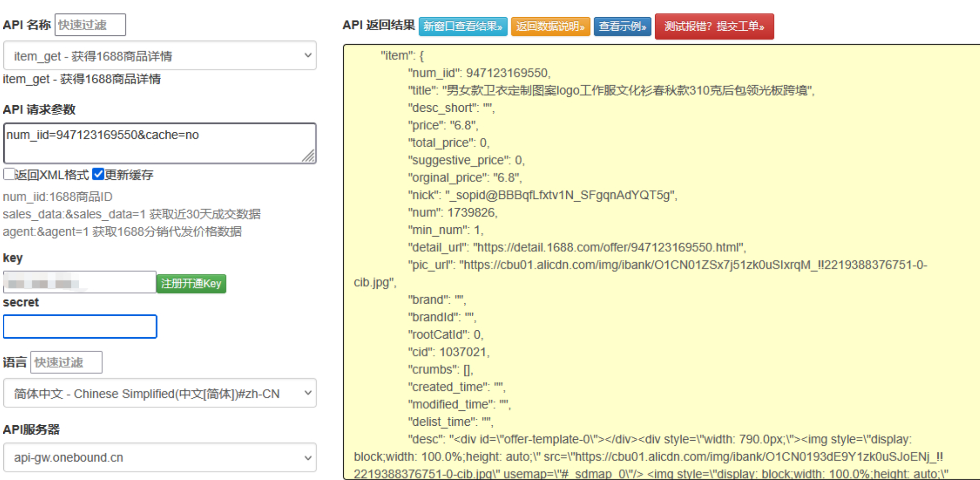The height and width of the screenshot is (480, 980).
Task: Click the sales_data parameter hint text
Action: pyautogui.click(x=132, y=214)
